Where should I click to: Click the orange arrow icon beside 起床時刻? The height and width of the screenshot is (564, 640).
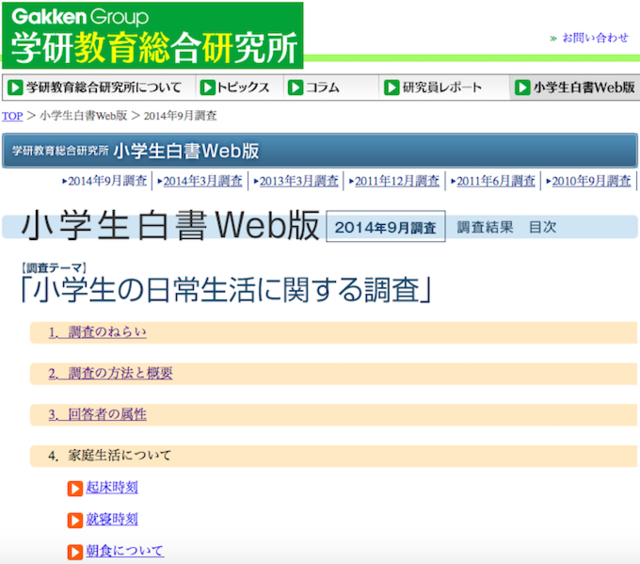pos(75,489)
